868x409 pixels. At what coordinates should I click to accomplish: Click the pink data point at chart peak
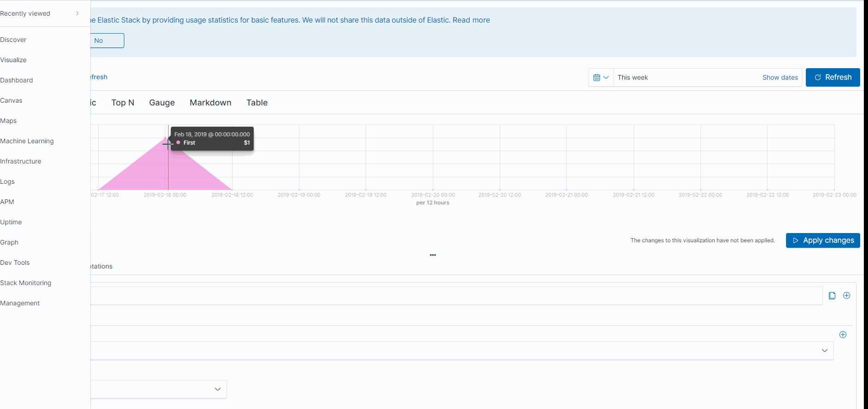pos(165,138)
